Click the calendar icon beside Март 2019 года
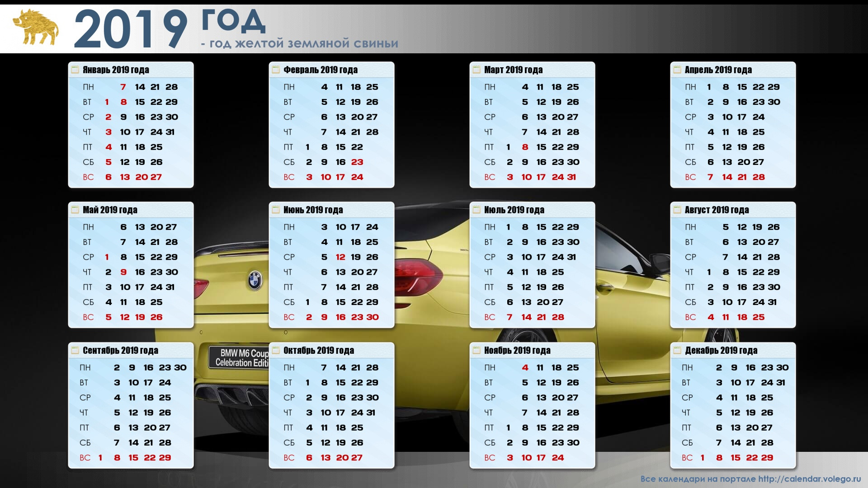This screenshot has height=488, width=868. coord(476,70)
